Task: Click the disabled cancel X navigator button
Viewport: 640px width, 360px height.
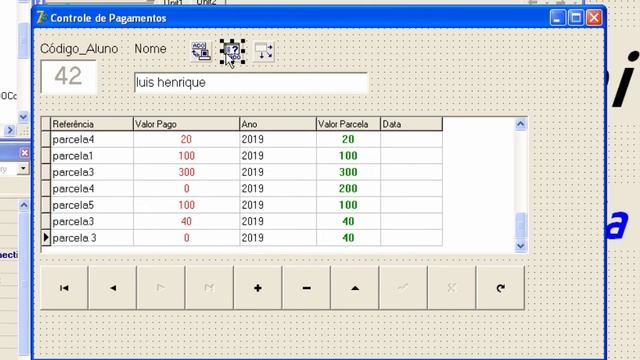Action: (452, 288)
